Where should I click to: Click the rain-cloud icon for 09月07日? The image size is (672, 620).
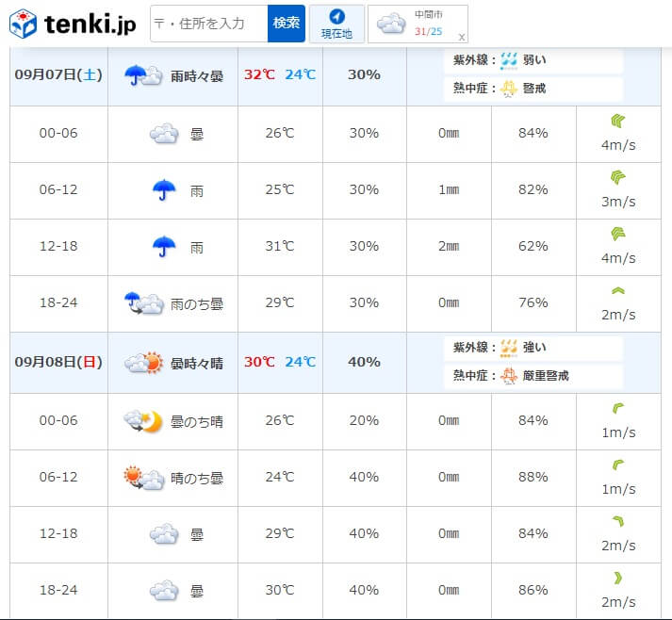pos(143,75)
